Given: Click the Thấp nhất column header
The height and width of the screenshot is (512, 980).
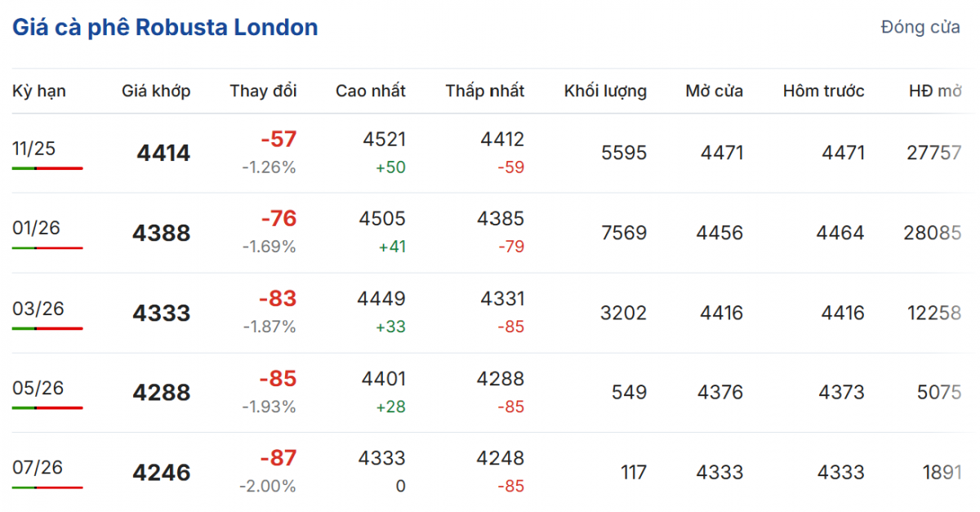Looking at the screenshot, I should (484, 91).
